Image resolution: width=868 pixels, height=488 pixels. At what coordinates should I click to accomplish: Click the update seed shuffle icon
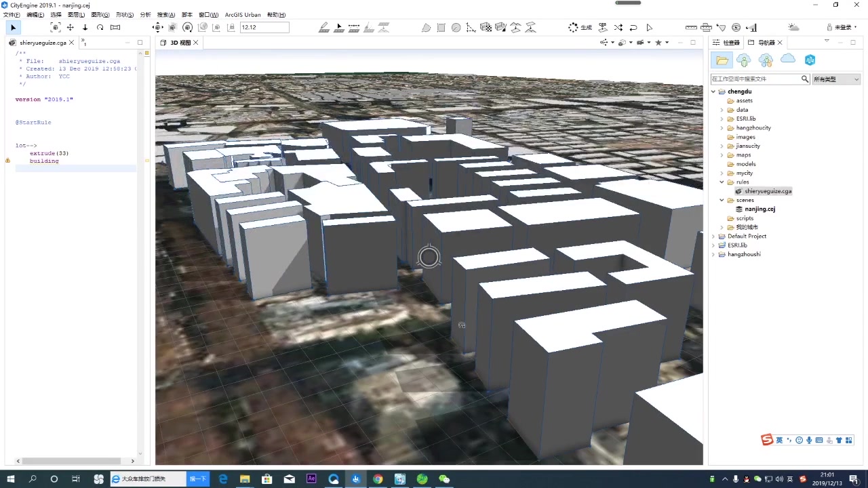[x=618, y=27]
